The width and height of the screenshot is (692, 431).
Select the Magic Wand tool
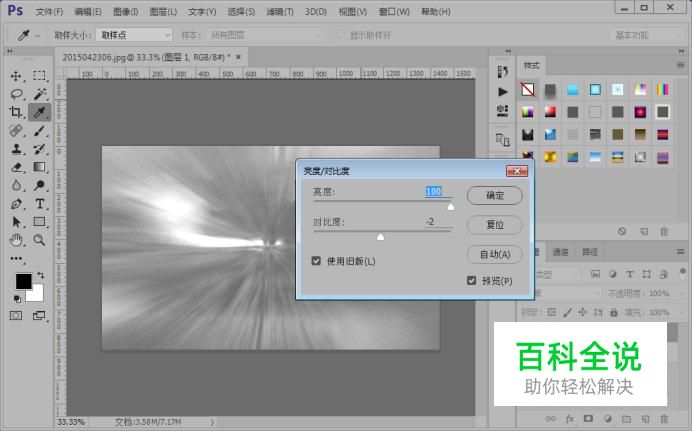[x=39, y=94]
